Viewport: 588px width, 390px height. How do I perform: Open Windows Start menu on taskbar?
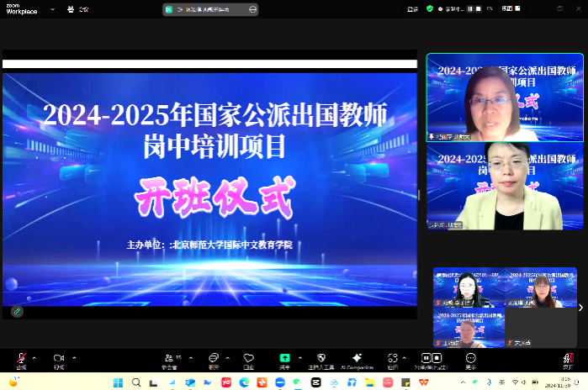coord(117,382)
